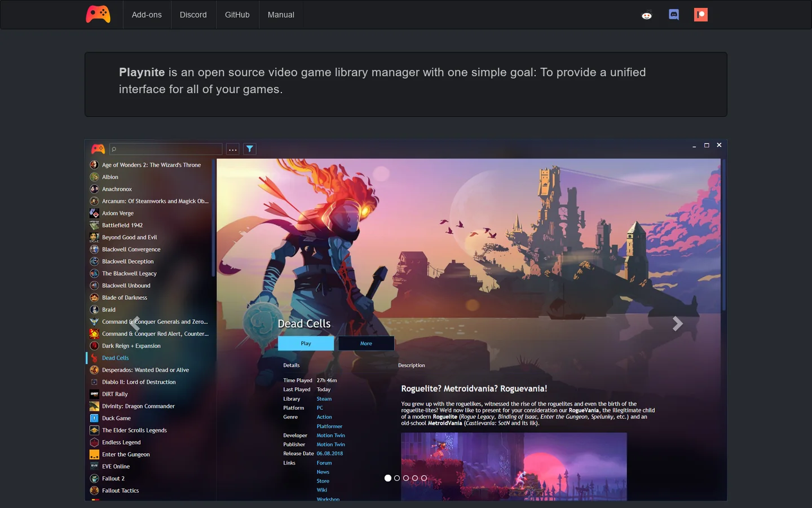
Task: Open the GitHub navbar link
Action: [237, 15]
